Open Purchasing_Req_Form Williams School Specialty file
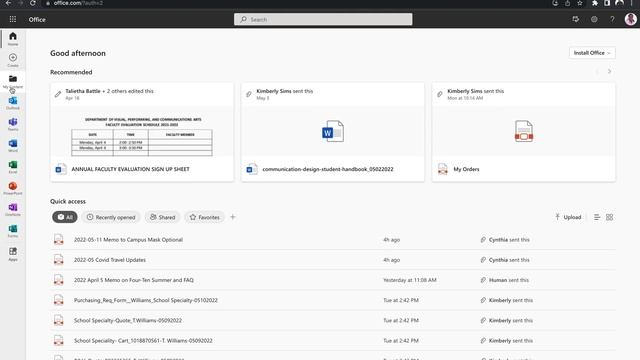The height and width of the screenshot is (360, 640). click(146, 300)
